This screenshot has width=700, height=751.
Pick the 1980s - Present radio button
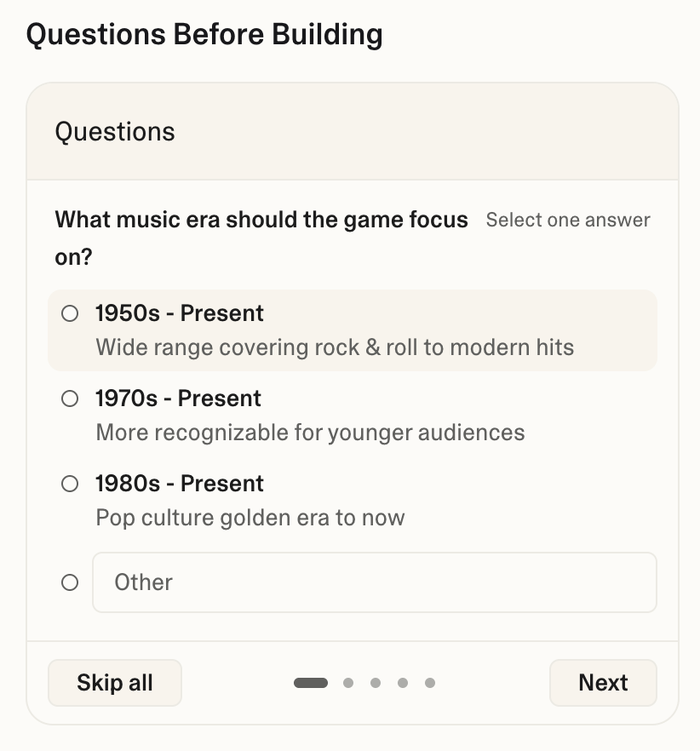tap(70, 484)
